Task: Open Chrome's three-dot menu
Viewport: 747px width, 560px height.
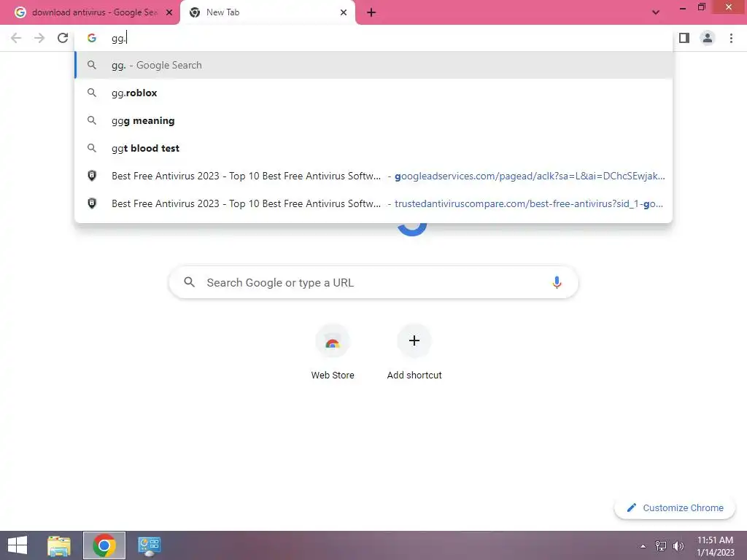Action: 731,38
